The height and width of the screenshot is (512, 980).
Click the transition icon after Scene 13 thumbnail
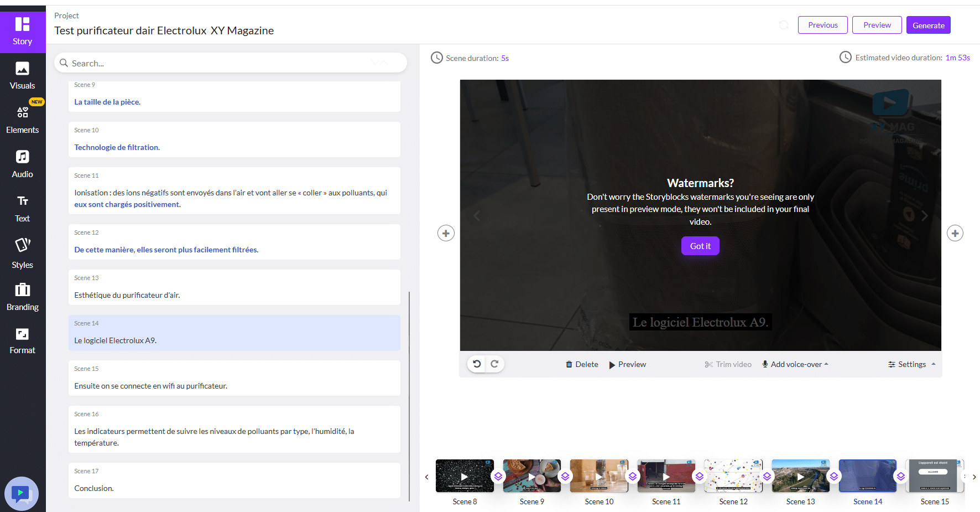point(834,476)
